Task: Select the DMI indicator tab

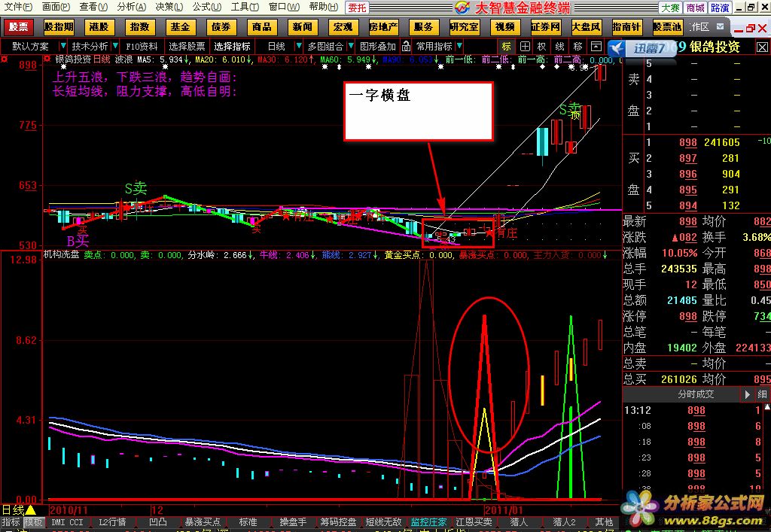Action: [58, 521]
